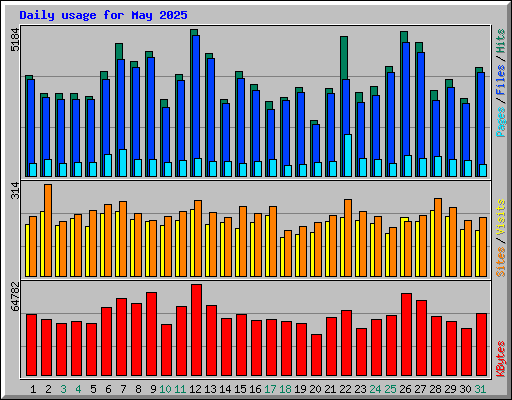
Task: Click day label 6 on the axis
Action: click(108, 389)
